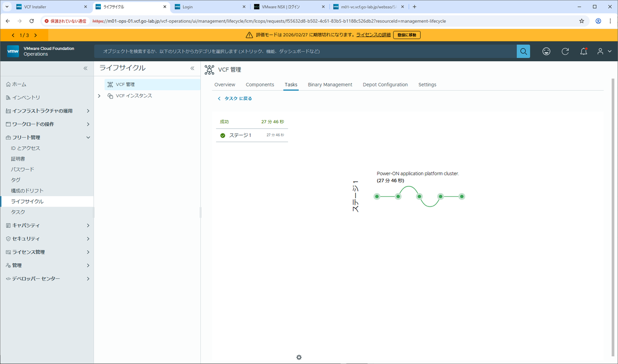Screen dimensions: 618x364
Task: Open the Depot Configuration tab
Action: (x=385, y=84)
